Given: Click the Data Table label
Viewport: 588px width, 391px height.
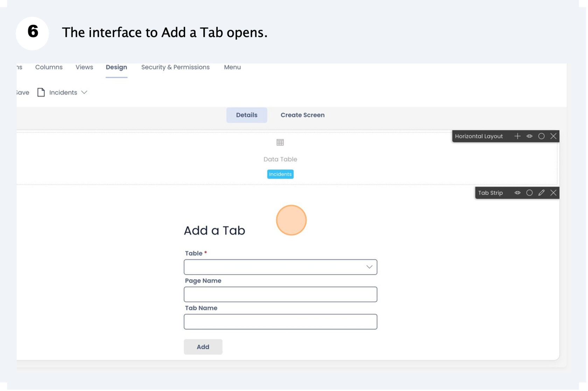Looking at the screenshot, I should pyautogui.click(x=281, y=159).
